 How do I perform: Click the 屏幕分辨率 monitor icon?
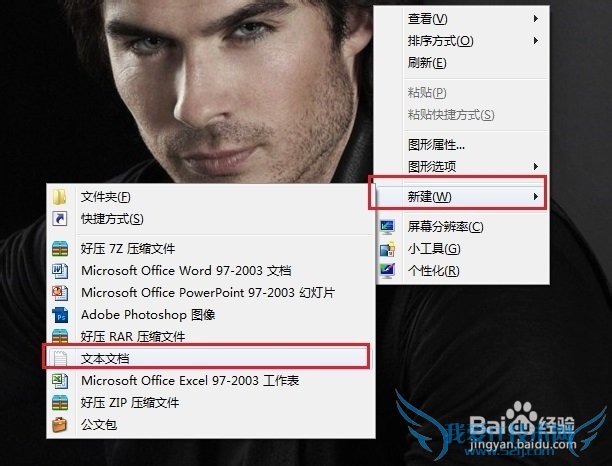click(x=387, y=227)
